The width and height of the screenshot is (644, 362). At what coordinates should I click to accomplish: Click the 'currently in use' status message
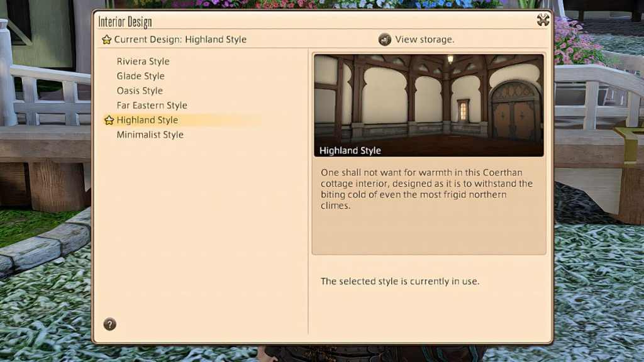pyautogui.click(x=399, y=281)
